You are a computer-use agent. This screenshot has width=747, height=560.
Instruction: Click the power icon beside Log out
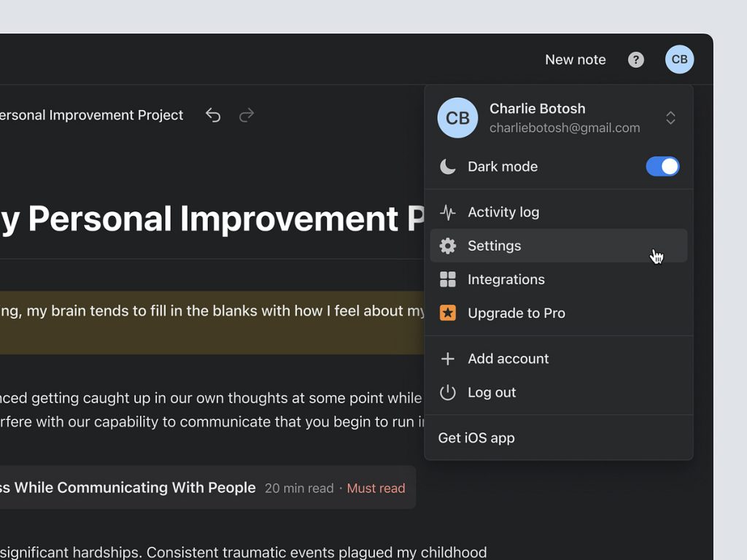coord(448,392)
